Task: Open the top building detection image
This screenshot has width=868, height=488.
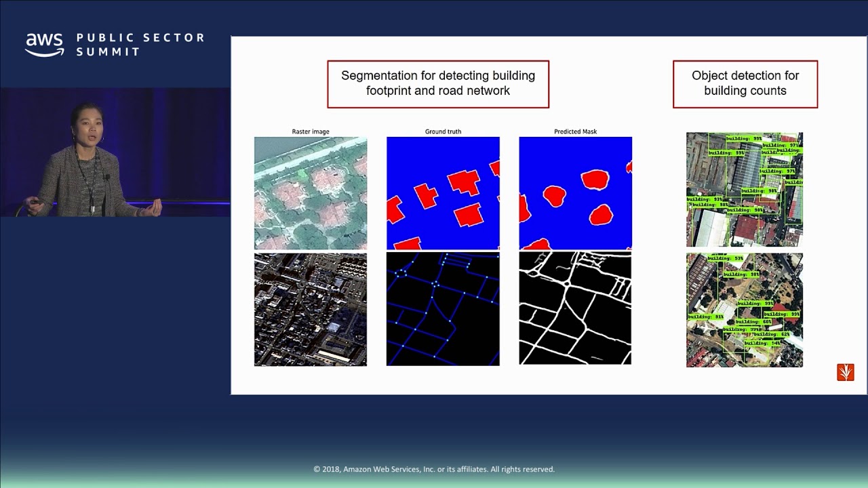Action: [745, 190]
